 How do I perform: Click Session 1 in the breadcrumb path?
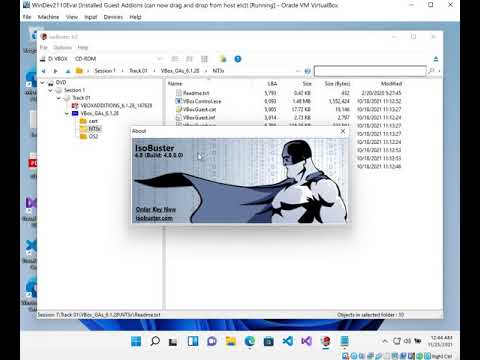click(x=105, y=71)
